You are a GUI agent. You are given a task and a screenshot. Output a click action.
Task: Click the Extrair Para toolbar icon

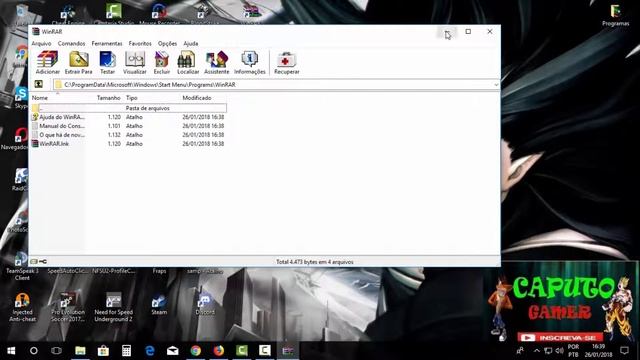[79, 62]
